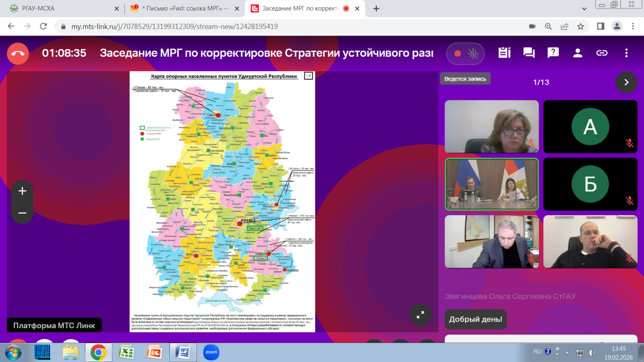
Task: Select the speaker video with flags
Action: point(491,184)
